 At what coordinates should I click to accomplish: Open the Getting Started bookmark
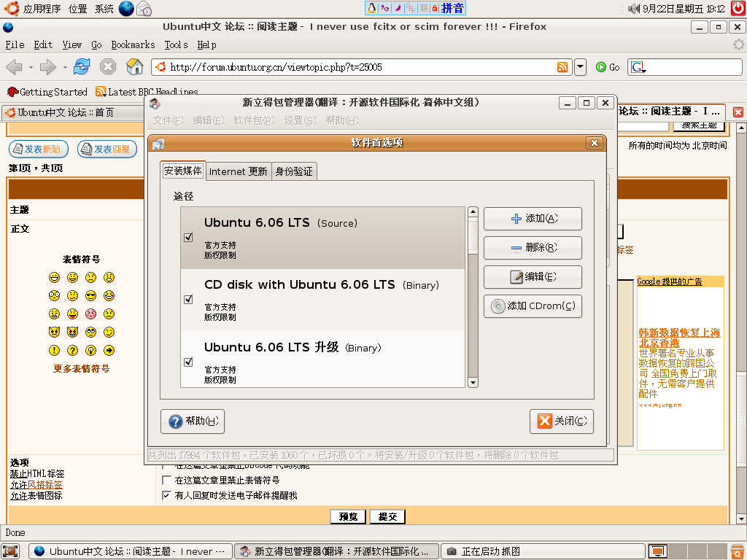pos(47,92)
